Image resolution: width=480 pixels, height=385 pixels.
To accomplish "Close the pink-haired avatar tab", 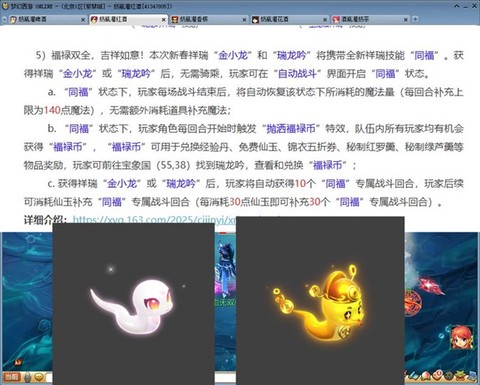I will (x=406, y=20).
